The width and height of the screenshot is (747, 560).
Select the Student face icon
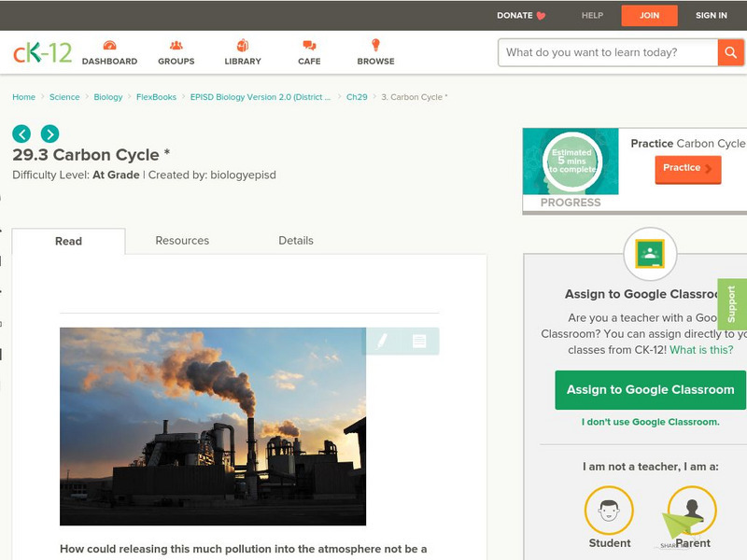[609, 511]
